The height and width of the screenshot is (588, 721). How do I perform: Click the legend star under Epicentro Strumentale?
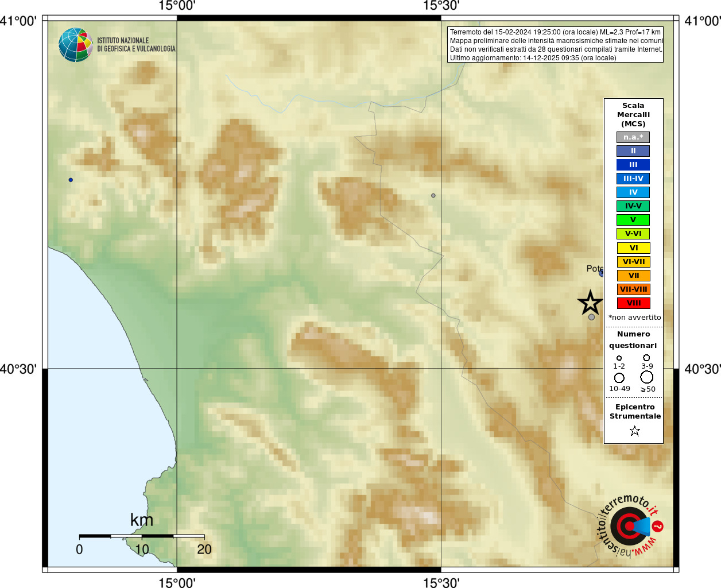click(634, 431)
